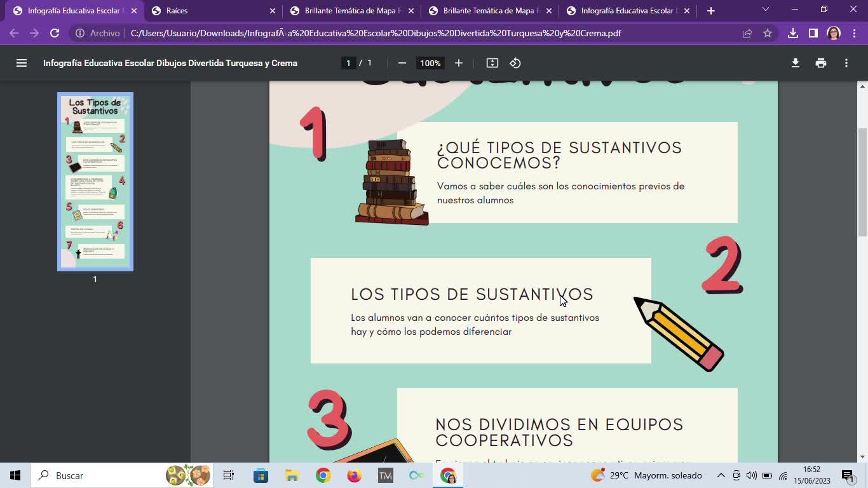Click the "LOS TIPOS DE SUSTANTIVOS" heading
Viewport: 868px width, 488px height.
coord(472,294)
